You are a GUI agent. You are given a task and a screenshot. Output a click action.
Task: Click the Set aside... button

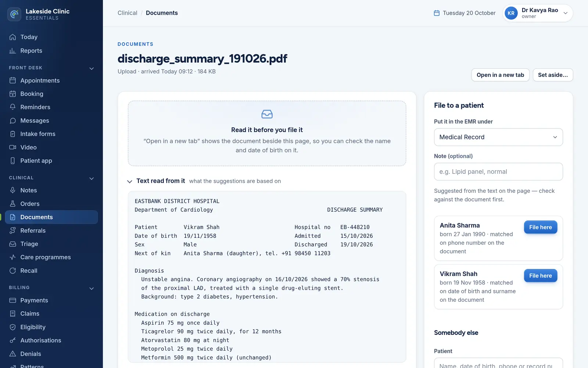pyautogui.click(x=553, y=75)
